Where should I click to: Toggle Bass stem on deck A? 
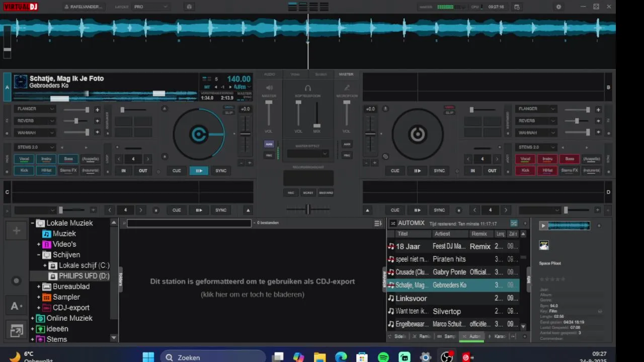68,159
